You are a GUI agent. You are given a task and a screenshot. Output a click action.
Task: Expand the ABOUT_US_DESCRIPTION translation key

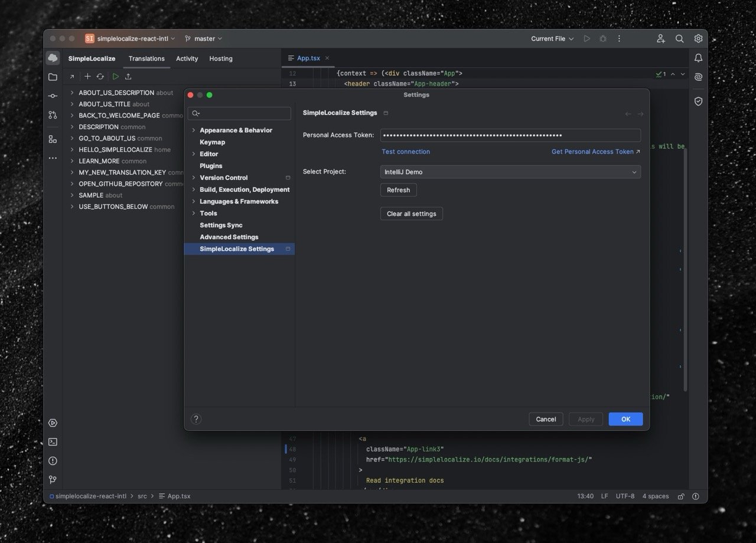pyautogui.click(x=72, y=93)
